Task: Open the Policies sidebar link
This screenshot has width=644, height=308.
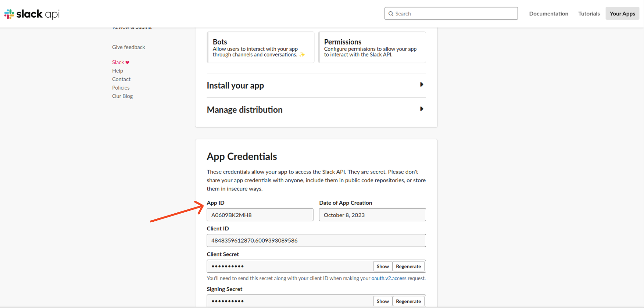Action: [x=121, y=88]
